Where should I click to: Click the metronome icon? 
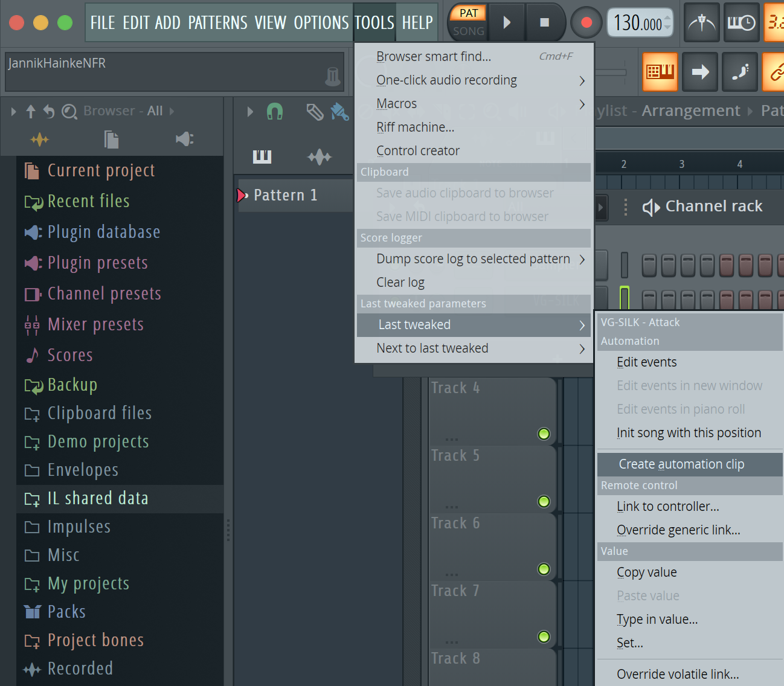pyautogui.click(x=701, y=23)
